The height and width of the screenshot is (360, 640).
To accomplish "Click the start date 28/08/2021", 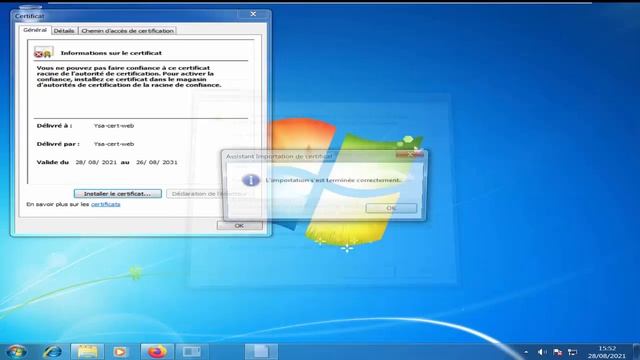I will pos(96,162).
